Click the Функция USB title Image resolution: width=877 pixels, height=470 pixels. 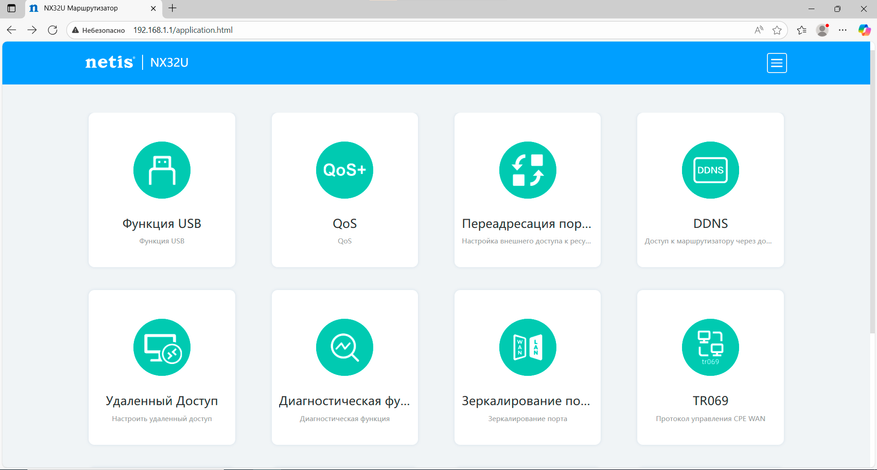[162, 224]
